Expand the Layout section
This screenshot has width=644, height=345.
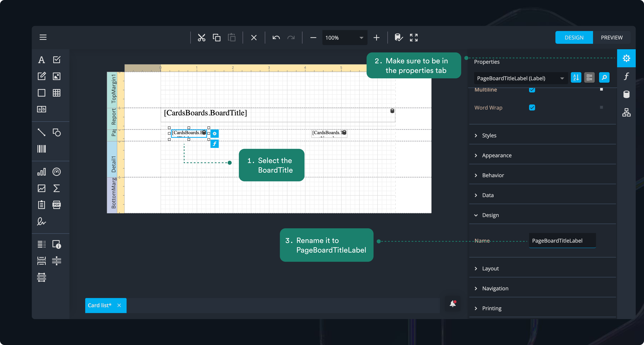click(543, 269)
